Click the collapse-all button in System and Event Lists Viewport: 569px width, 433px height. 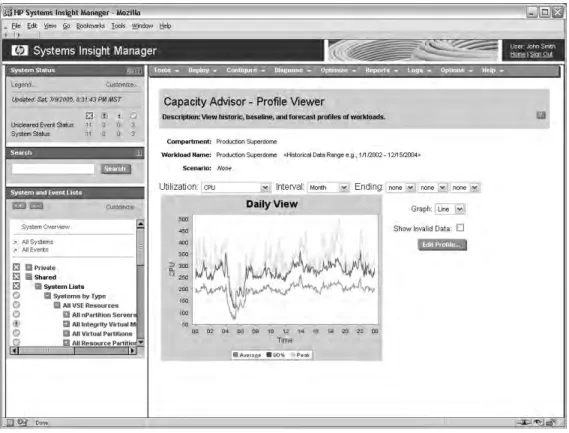pos(36,206)
